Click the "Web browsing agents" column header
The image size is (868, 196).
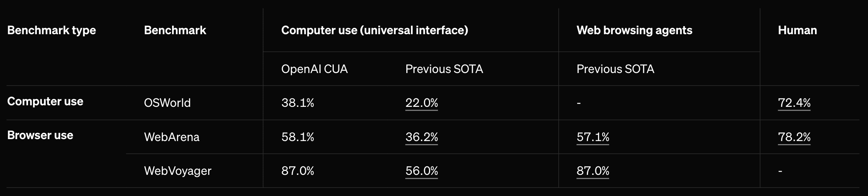[634, 30]
